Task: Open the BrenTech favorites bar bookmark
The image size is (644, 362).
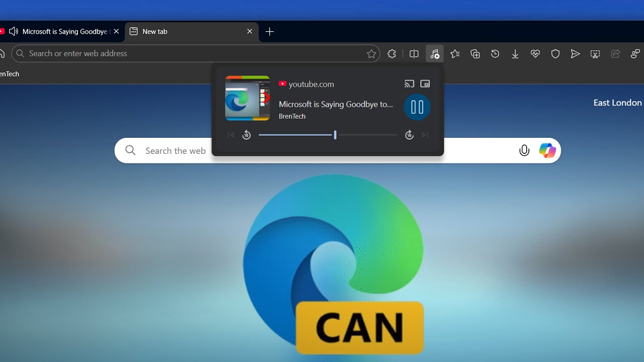Action: pos(9,74)
